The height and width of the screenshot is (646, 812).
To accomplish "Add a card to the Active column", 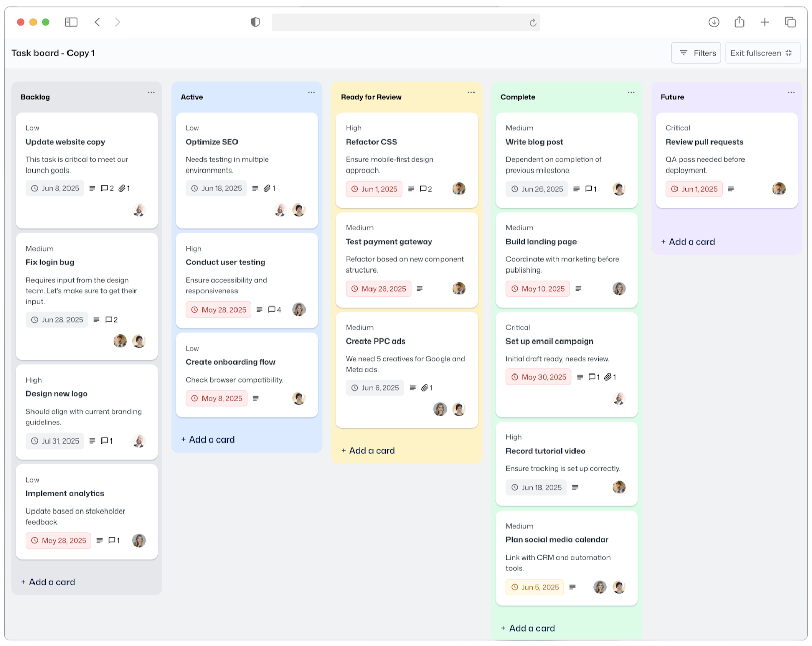I will tap(208, 440).
